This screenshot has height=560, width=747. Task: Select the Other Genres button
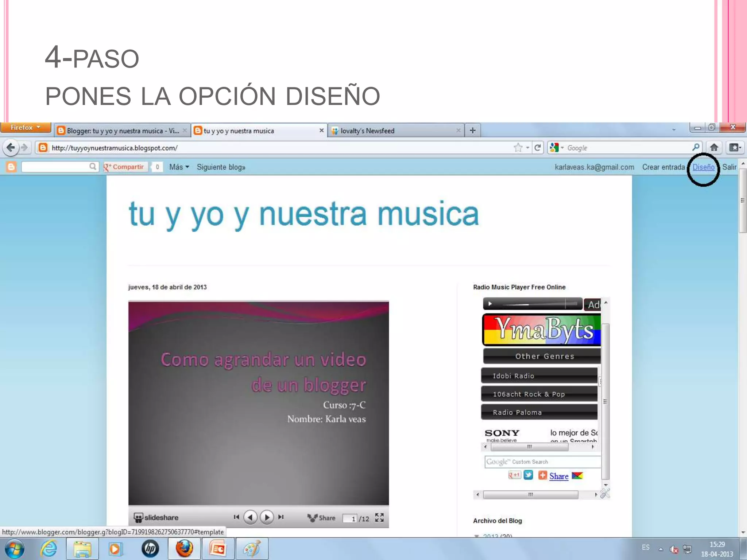(x=542, y=356)
